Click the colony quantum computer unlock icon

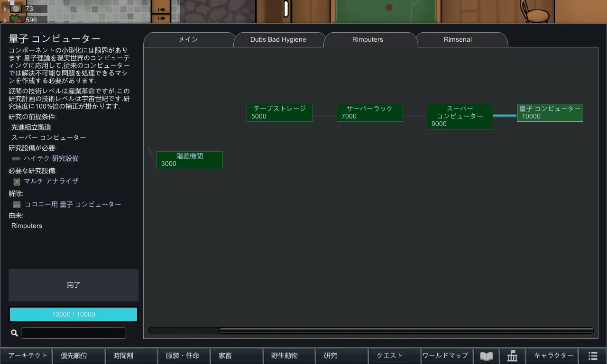(x=17, y=205)
